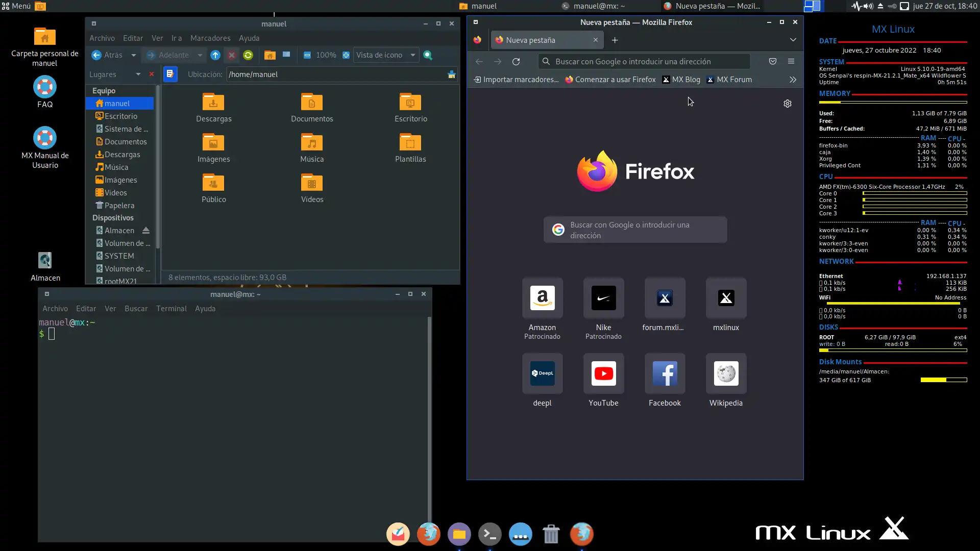Open the Vista de icono view dropdown
Image resolution: width=980 pixels, height=551 pixels.
(x=386, y=55)
